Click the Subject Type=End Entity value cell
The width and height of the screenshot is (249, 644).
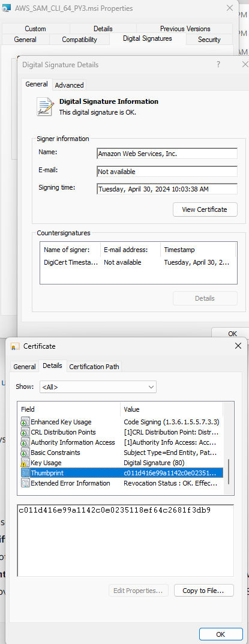tap(171, 453)
